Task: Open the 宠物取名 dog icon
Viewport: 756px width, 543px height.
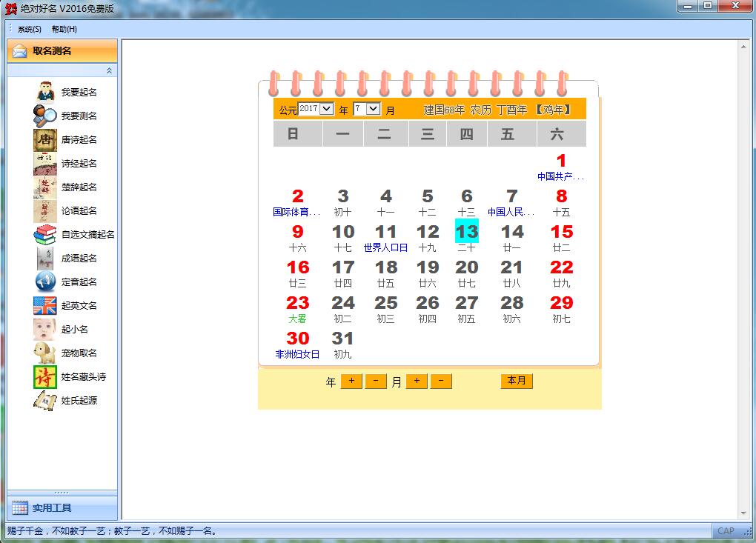Action: (45, 353)
